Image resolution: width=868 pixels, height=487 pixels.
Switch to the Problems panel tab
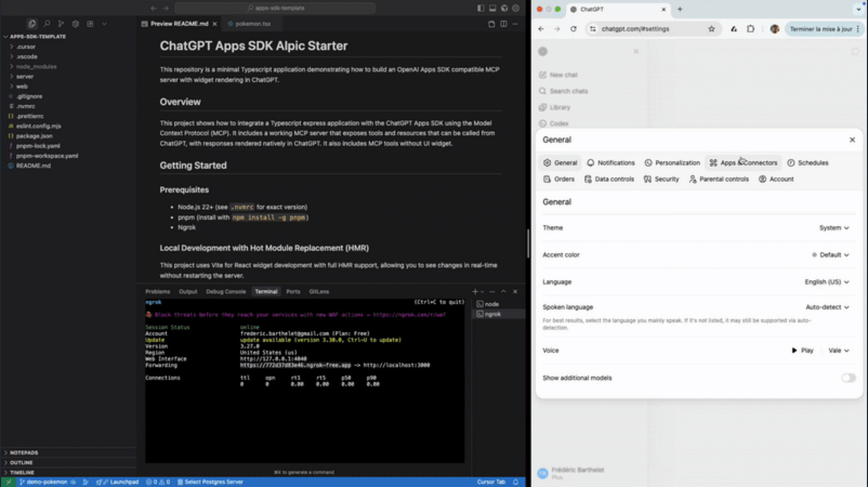157,291
